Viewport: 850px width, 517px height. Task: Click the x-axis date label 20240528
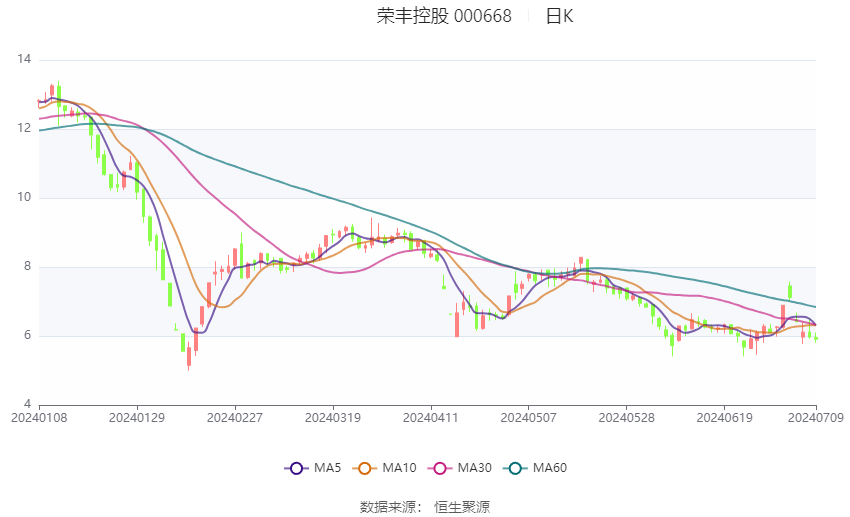click(626, 418)
